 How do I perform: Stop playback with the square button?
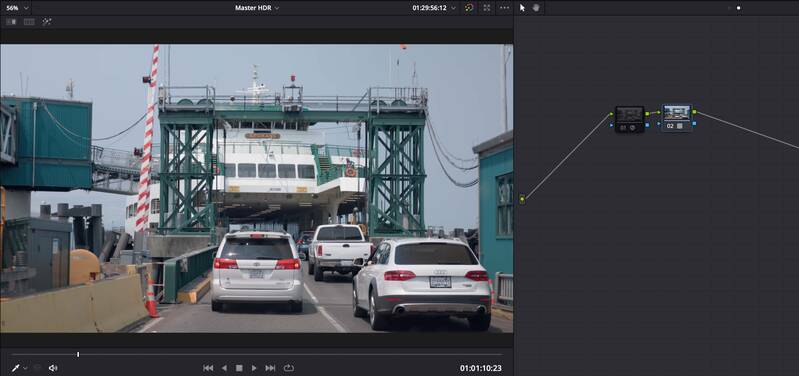[239, 368]
